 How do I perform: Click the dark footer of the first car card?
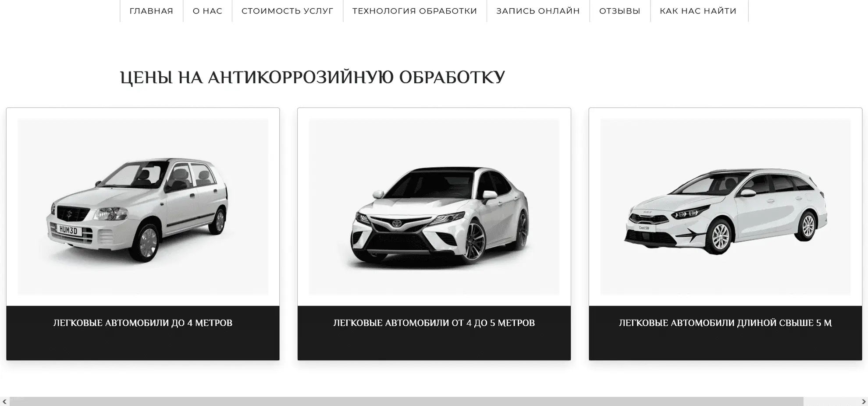pyautogui.click(x=143, y=333)
